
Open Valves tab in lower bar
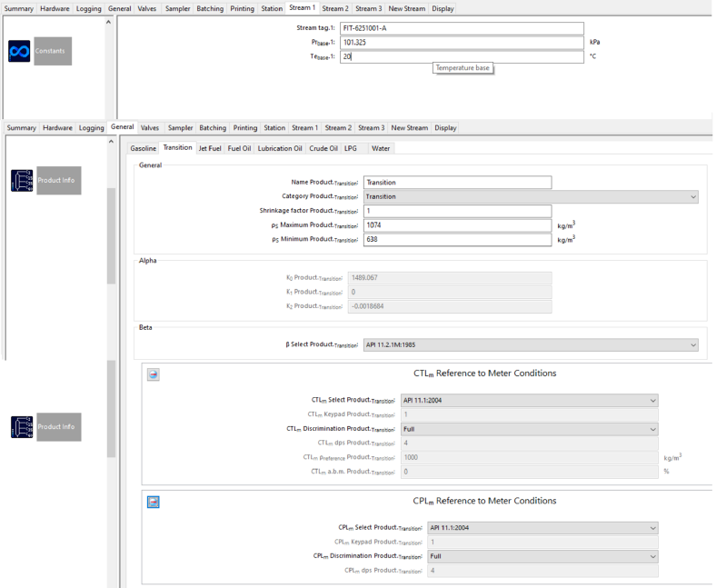click(150, 128)
